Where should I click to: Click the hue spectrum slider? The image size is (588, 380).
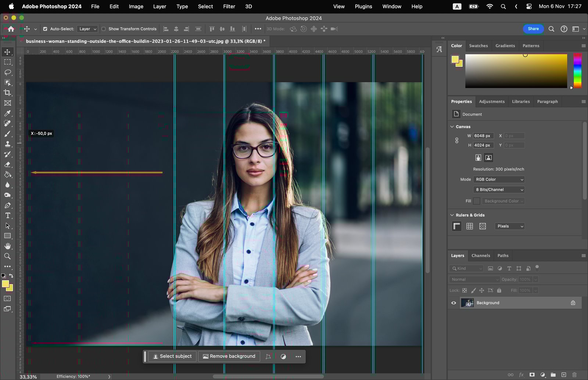[577, 71]
